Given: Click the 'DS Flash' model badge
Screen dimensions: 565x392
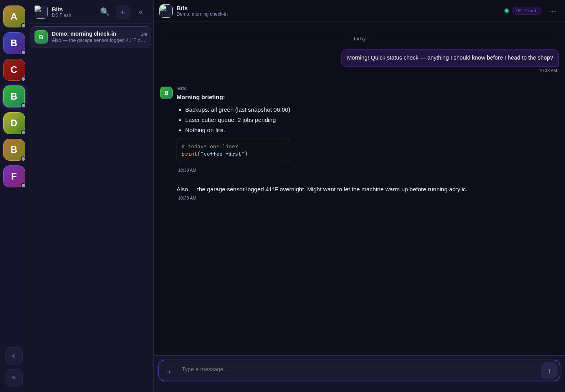Looking at the screenshot, I should [x=527, y=11].
